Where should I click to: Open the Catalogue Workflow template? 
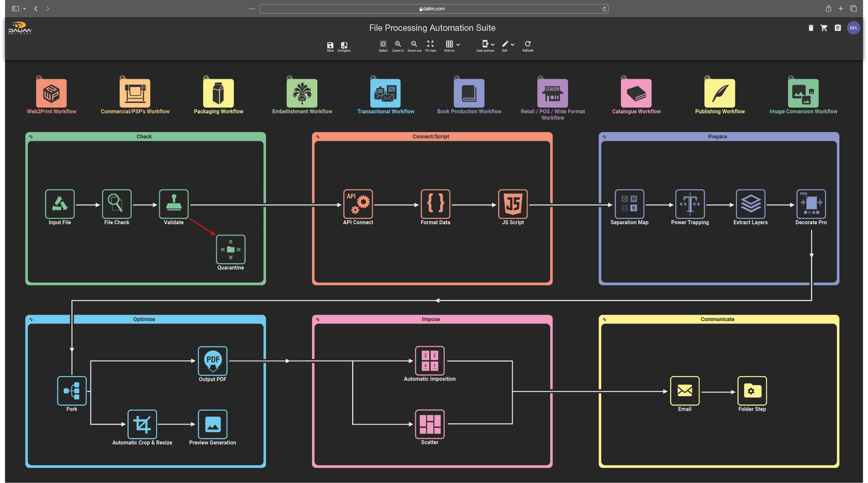(636, 93)
